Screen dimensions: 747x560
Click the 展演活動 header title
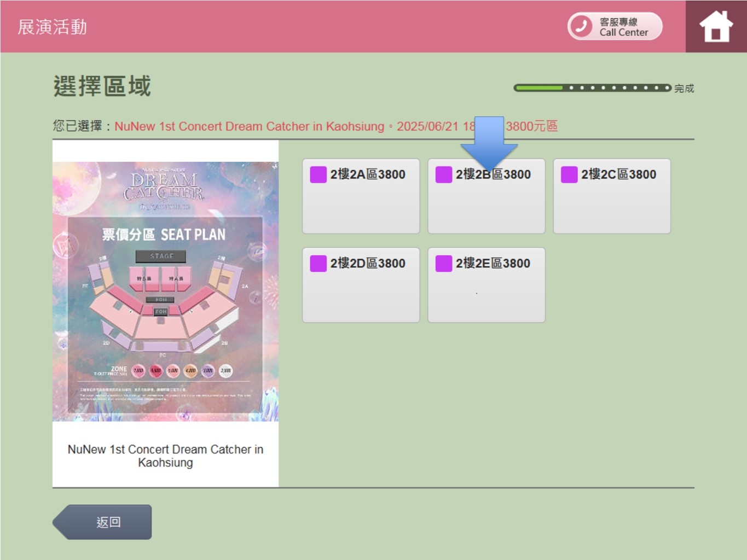coord(53,27)
